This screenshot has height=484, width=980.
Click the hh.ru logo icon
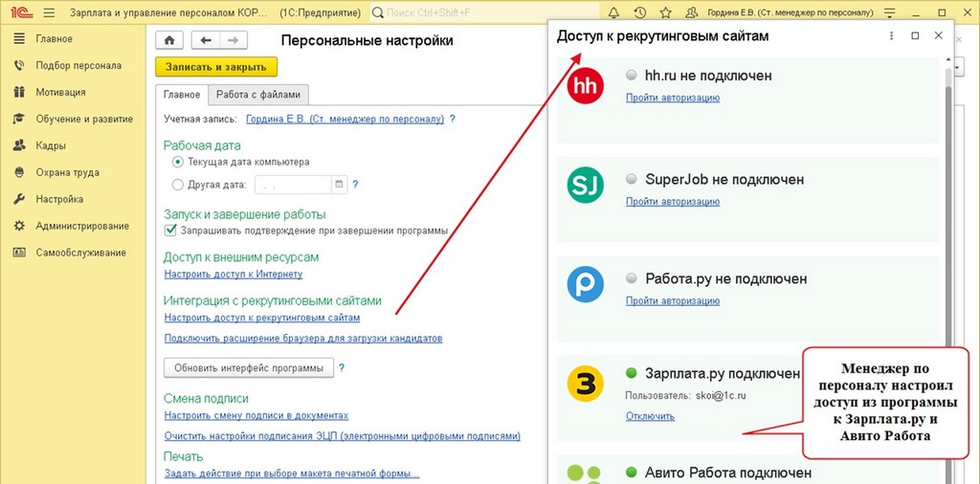(585, 85)
